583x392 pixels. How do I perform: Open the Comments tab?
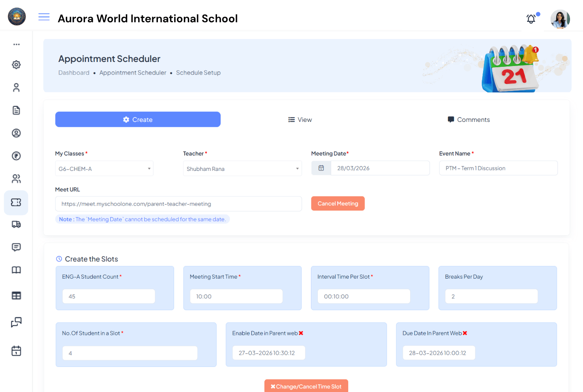point(468,119)
